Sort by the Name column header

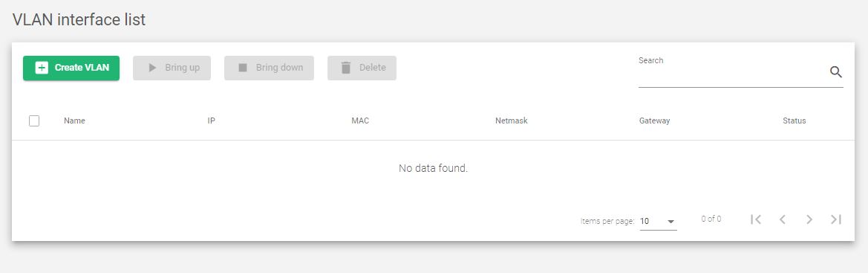(74, 121)
